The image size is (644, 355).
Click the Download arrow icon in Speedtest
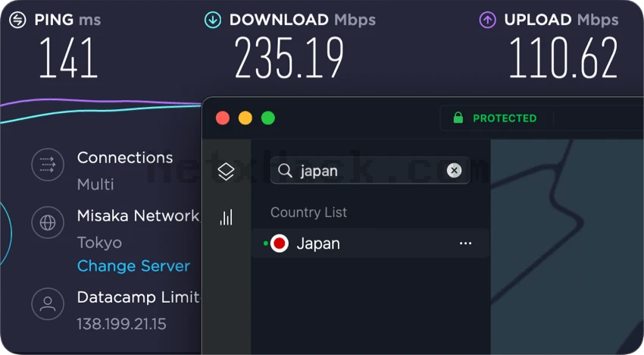click(x=213, y=20)
